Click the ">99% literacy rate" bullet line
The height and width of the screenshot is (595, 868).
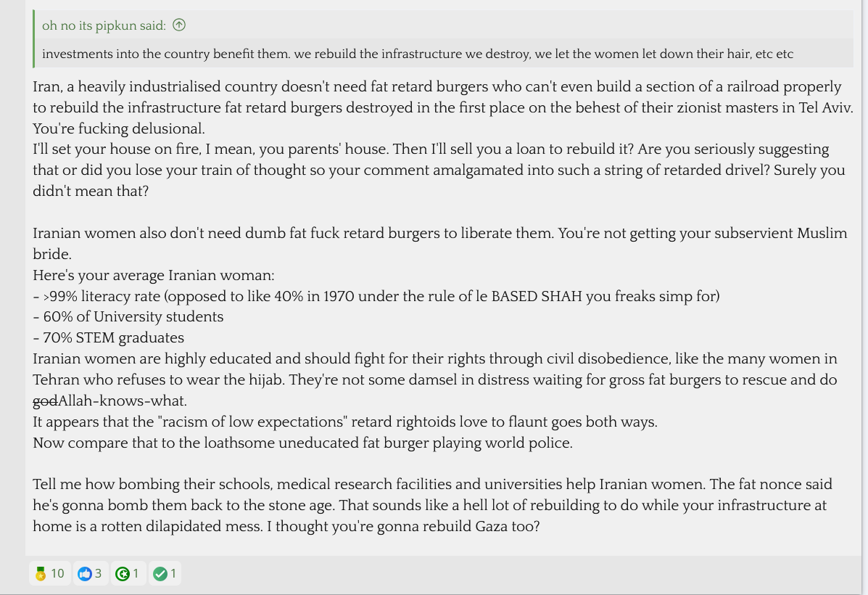pos(377,296)
